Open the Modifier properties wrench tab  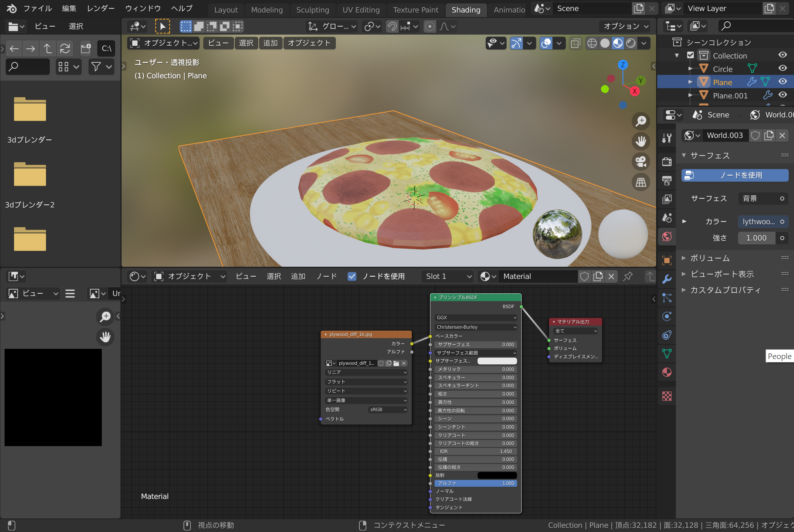[667, 279]
